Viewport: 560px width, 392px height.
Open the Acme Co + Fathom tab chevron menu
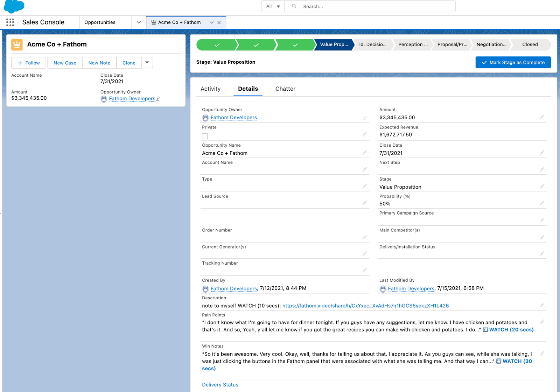[x=212, y=22]
